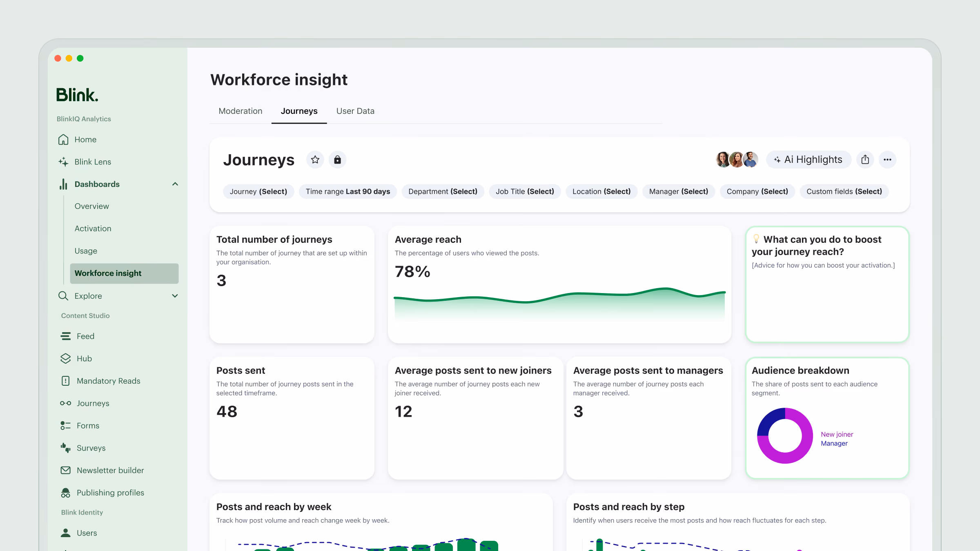The width and height of the screenshot is (980, 551).
Task: Open Feed icon in Content Studio
Action: click(x=65, y=336)
